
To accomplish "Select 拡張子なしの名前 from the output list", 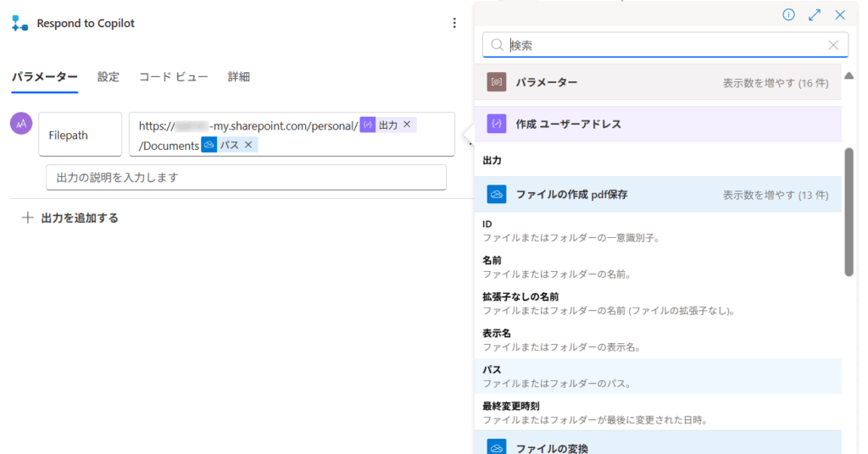I will (x=520, y=296).
